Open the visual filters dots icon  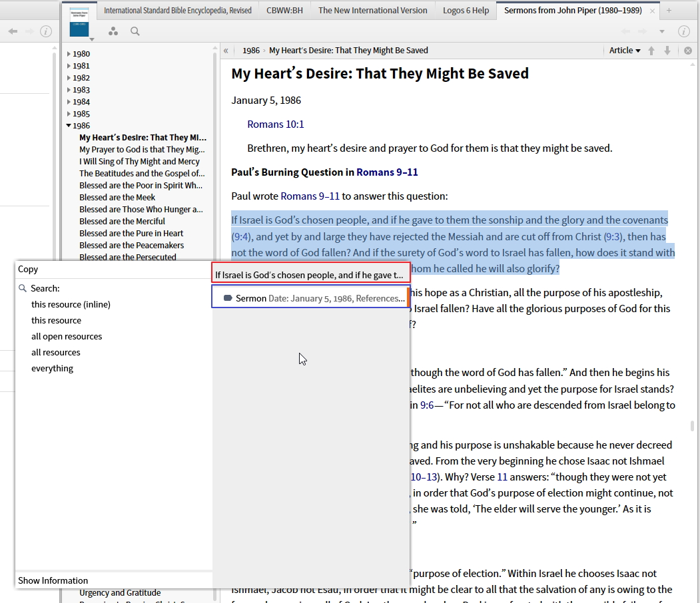coord(113,31)
